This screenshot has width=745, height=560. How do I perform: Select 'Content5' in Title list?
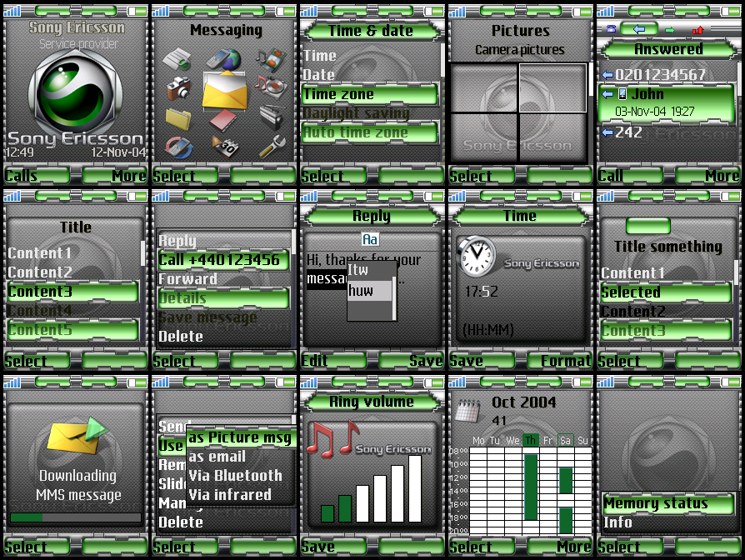click(x=72, y=330)
